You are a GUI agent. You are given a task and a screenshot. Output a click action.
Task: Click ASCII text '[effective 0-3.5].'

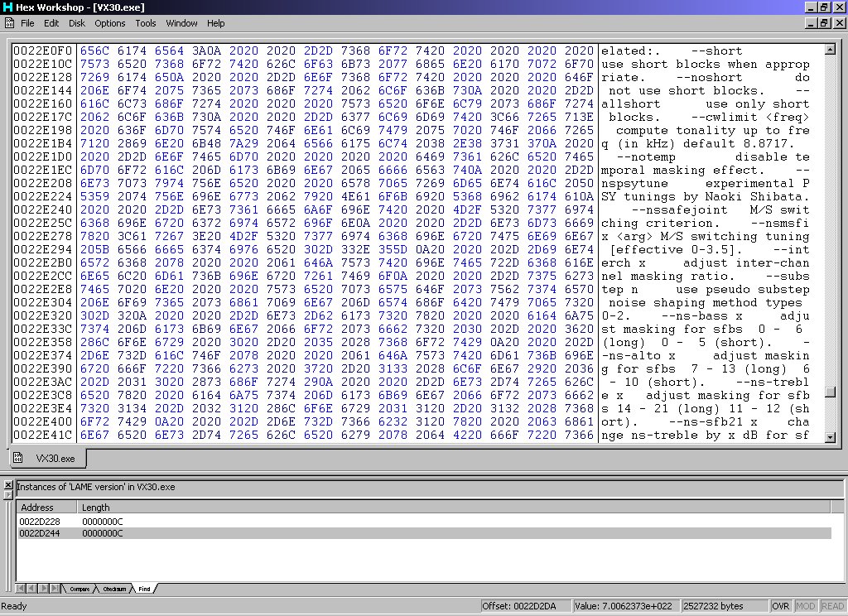click(x=676, y=249)
